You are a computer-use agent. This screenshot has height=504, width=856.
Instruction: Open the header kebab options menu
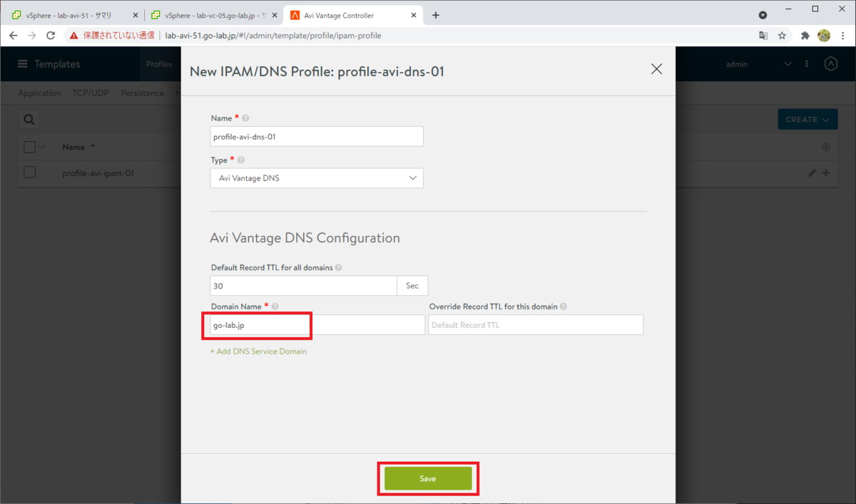coord(807,64)
